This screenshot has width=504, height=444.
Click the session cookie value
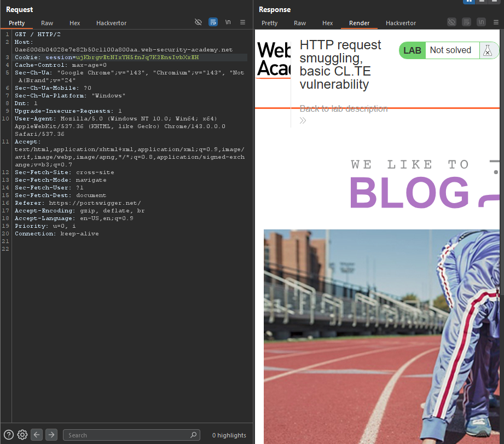[137, 57]
